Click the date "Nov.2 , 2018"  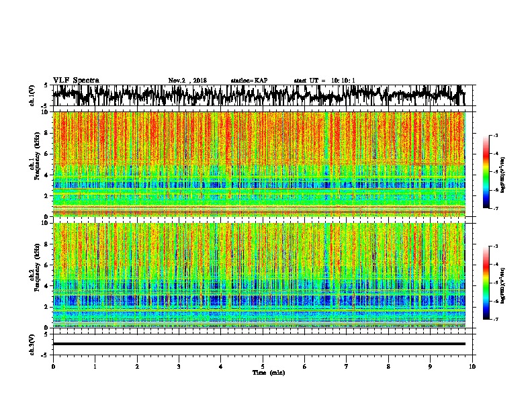click(x=187, y=81)
